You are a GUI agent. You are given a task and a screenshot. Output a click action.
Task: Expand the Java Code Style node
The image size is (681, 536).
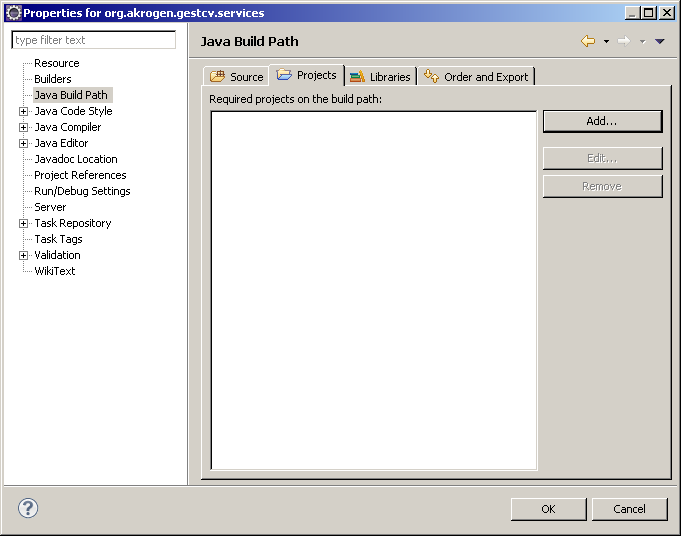24,111
